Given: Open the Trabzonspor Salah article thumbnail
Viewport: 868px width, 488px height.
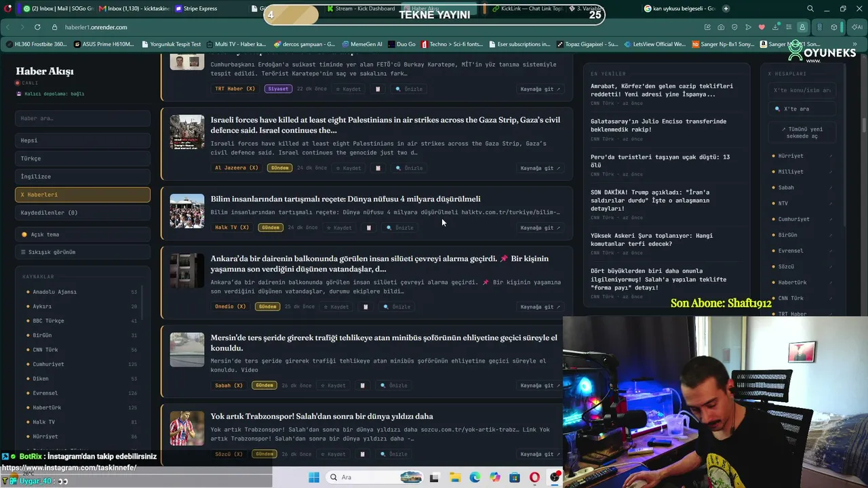Looking at the screenshot, I should pyautogui.click(x=187, y=428).
